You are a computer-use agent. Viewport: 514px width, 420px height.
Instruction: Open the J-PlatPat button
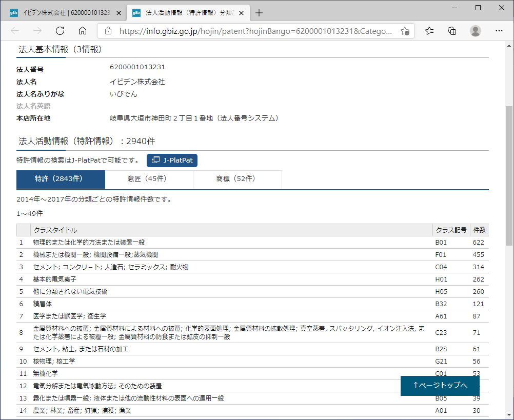172,161
